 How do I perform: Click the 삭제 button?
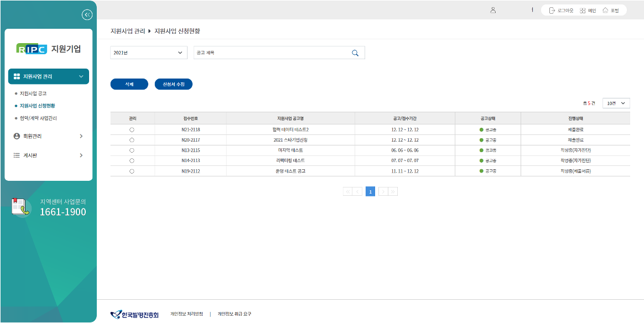pos(129,84)
